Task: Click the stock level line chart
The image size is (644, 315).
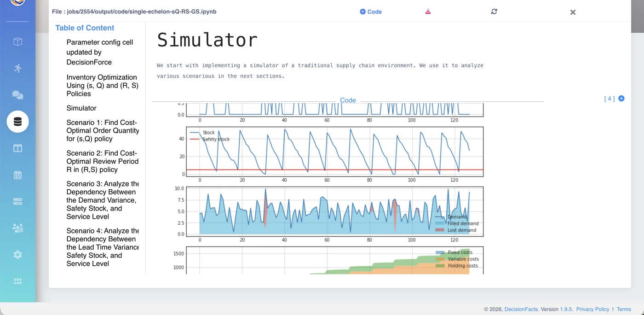Action: (334, 152)
